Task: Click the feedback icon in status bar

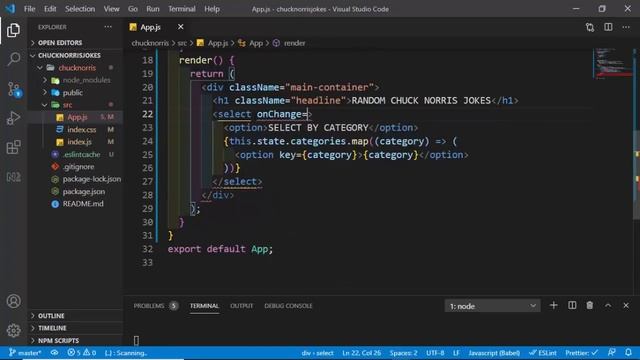Action: (x=611, y=353)
